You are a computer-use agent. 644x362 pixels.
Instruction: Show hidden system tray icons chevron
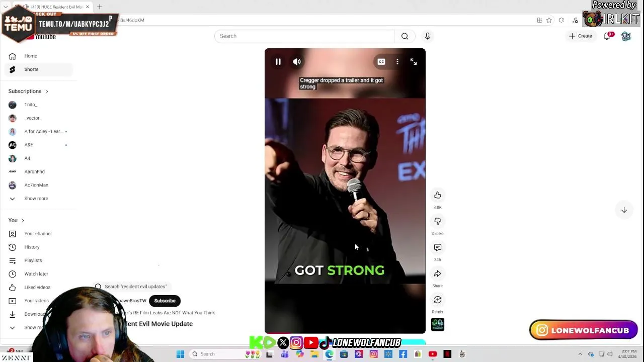tap(580, 354)
